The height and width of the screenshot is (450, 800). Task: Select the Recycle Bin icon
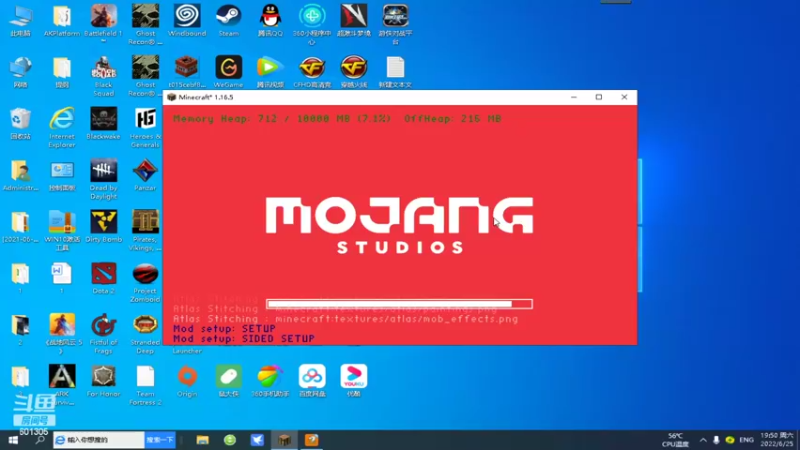click(20, 123)
